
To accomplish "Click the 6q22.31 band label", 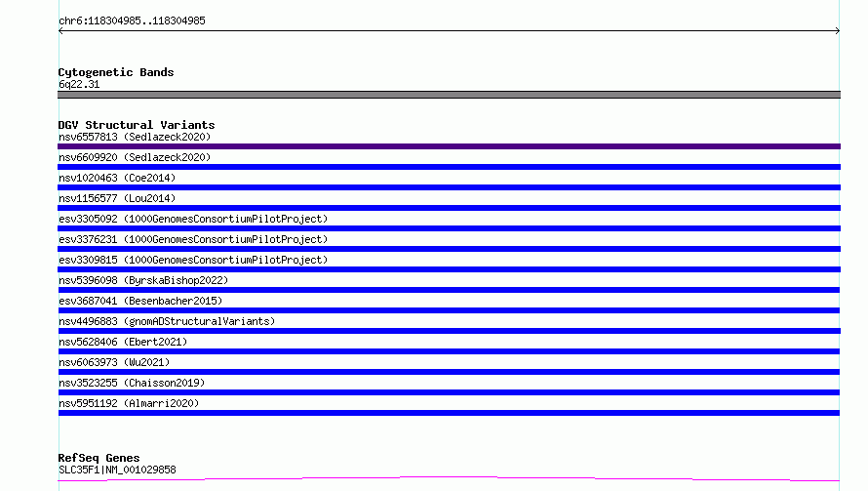I will [x=79, y=84].
